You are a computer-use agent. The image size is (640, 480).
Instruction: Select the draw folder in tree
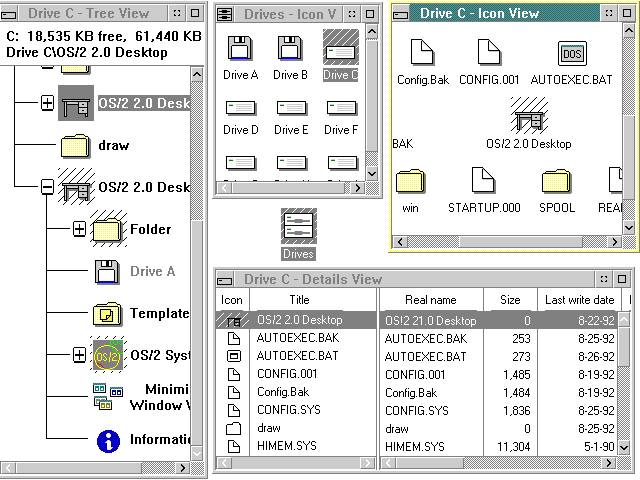(113, 145)
